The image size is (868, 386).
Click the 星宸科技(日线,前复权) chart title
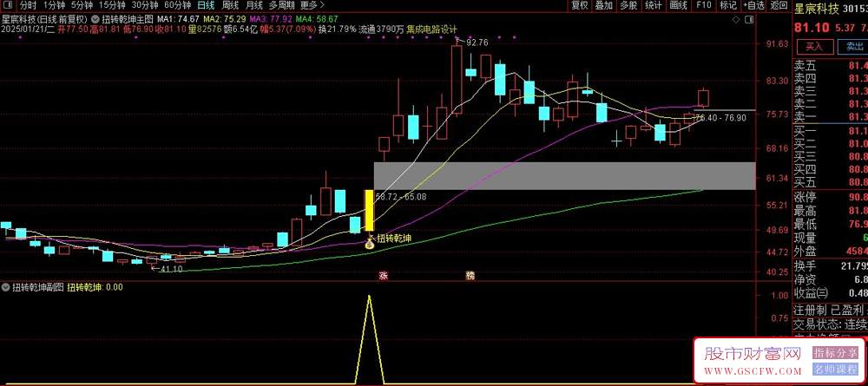point(45,17)
